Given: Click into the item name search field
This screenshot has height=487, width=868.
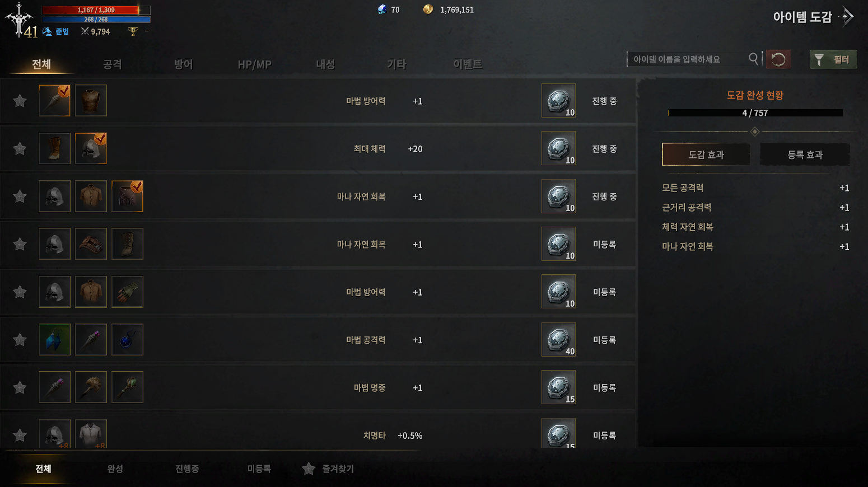Looking at the screenshot, I should click(688, 59).
